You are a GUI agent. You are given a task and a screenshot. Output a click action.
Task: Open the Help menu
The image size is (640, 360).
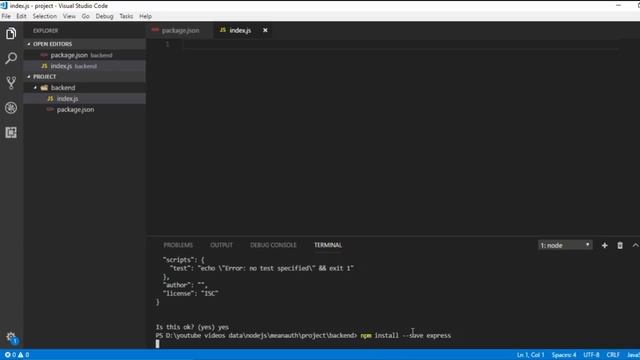click(x=145, y=16)
